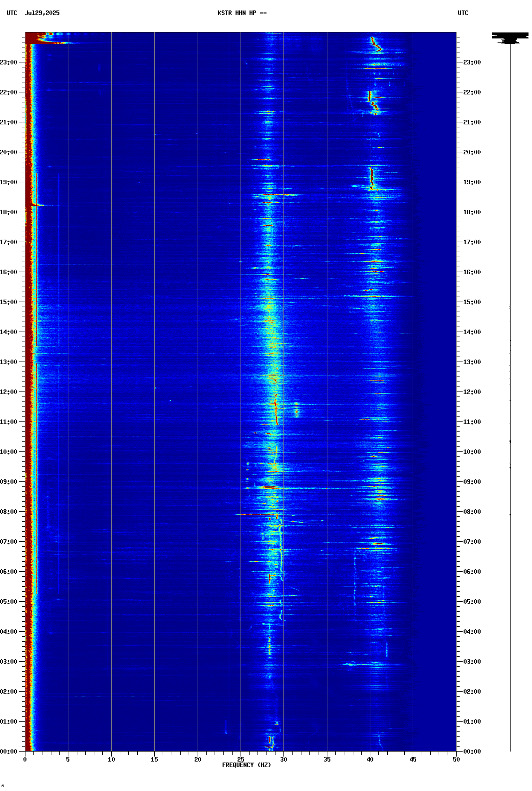532x791 pixels.
Task: Click the 15 Hz tick label
Action: tap(154, 760)
